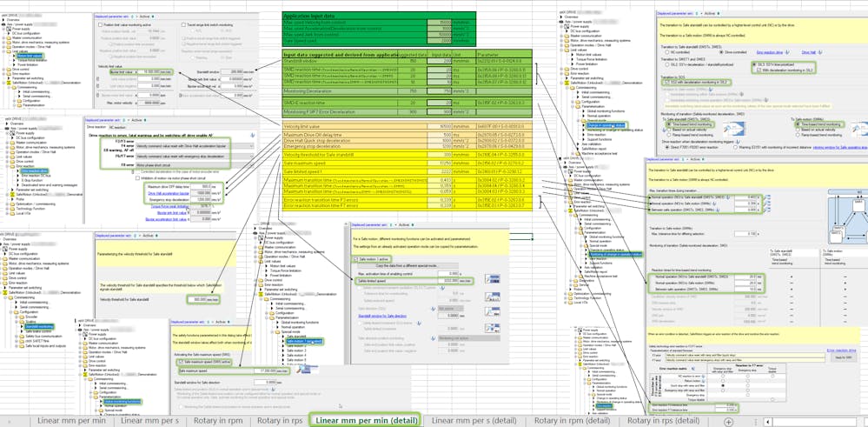
Task: Toggle 'Safe maximum speed (SMS) active' checkbox
Action: 181,361
